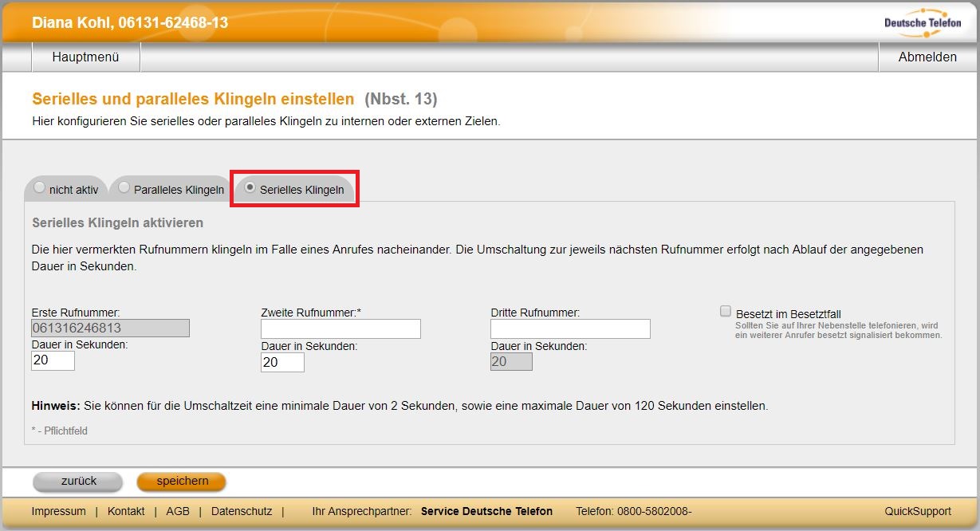
Task: Click the Deutsche Telefon logo
Action: coord(922,22)
